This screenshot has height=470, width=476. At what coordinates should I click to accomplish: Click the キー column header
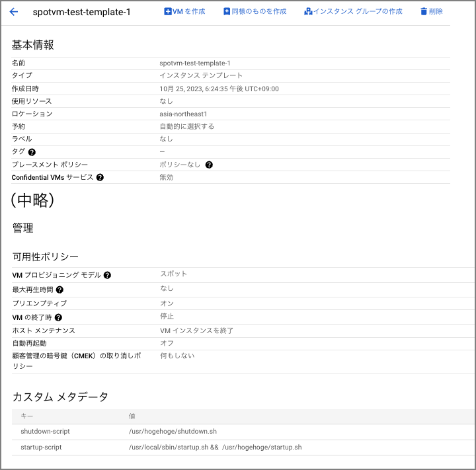tap(27, 416)
